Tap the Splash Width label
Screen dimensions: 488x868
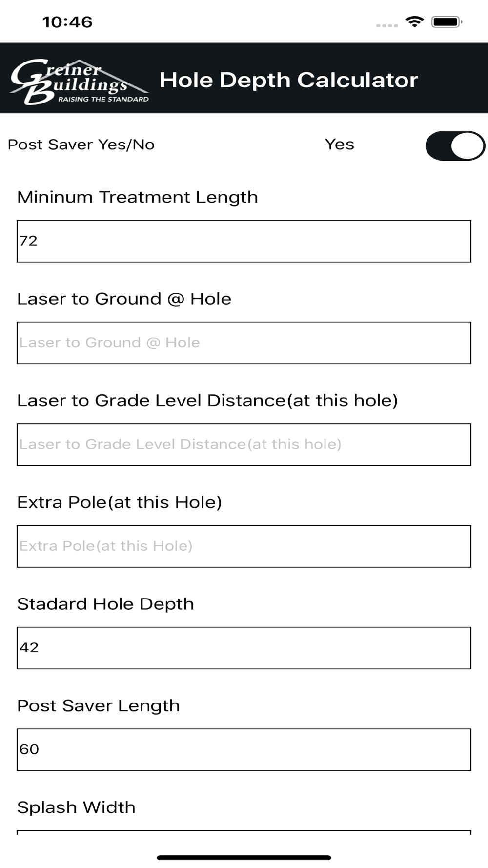point(76,807)
